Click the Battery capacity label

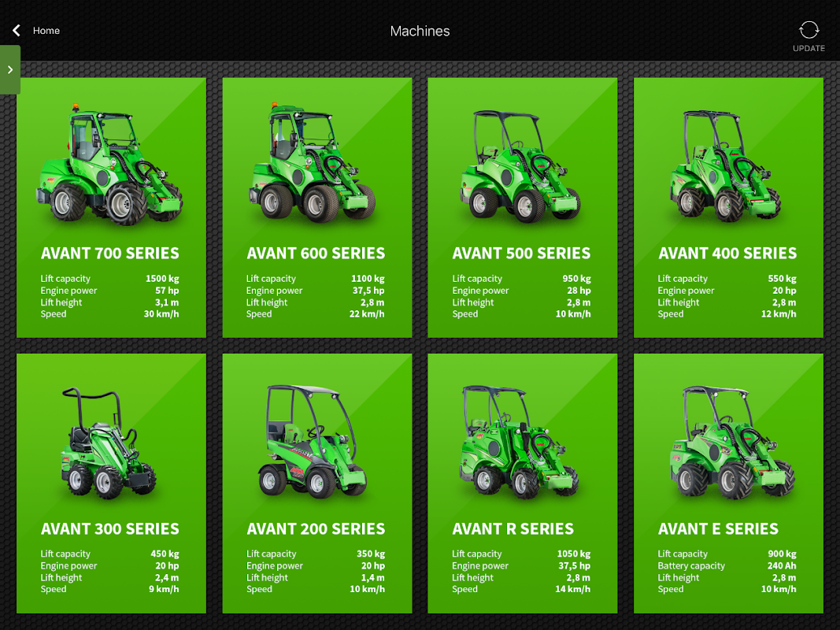pyautogui.click(x=691, y=565)
